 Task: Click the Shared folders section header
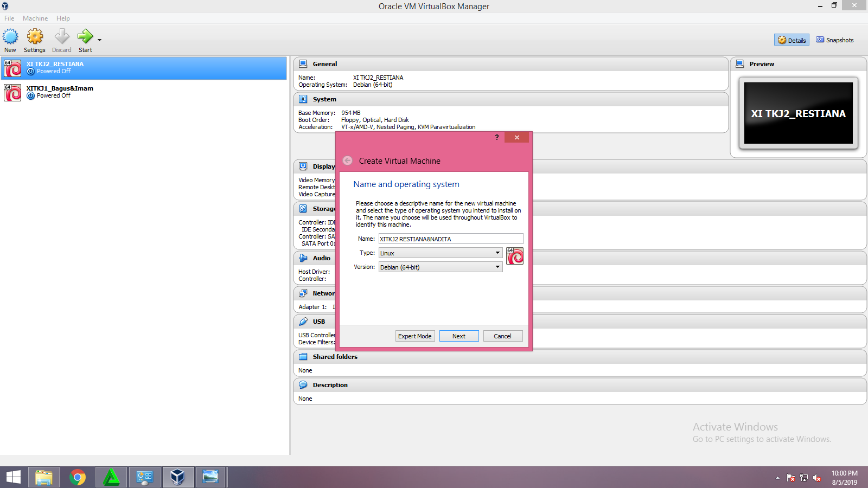[580, 357]
